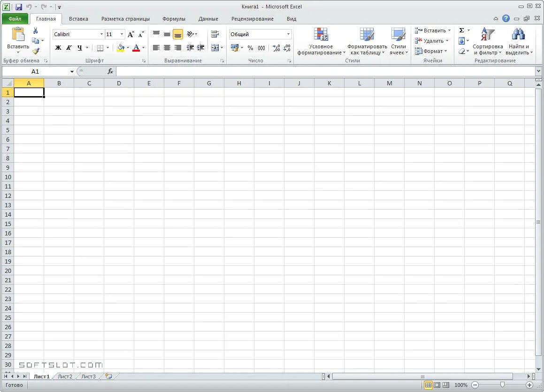Open Conditional Formatting (Условное форматирование)
The image size is (544, 392).
coord(321,42)
